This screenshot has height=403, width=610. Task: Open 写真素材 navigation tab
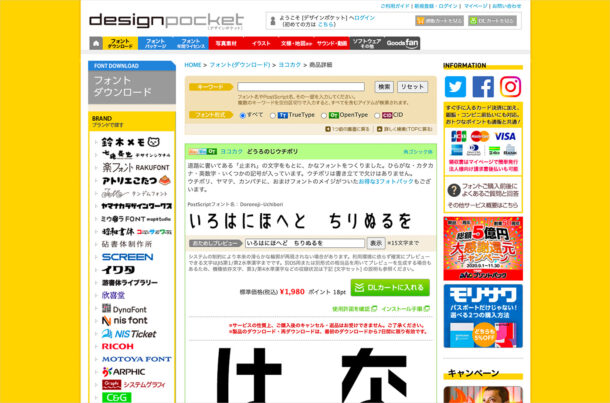[x=226, y=43]
